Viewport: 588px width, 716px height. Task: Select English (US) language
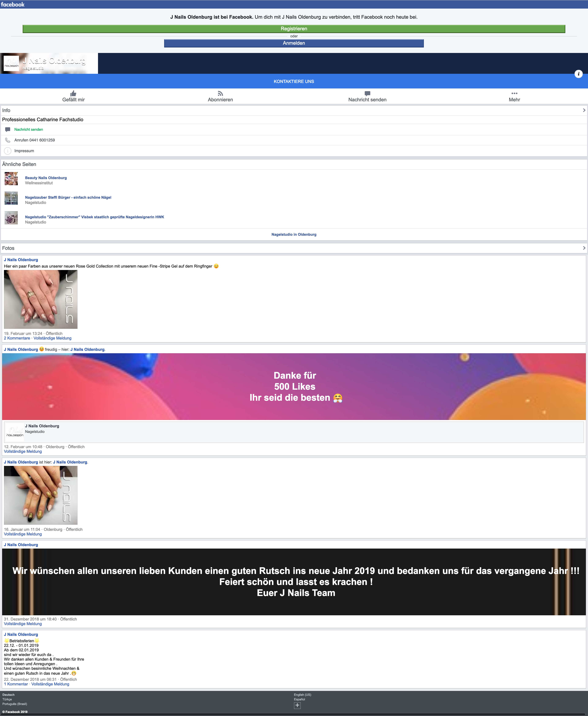tap(302, 695)
